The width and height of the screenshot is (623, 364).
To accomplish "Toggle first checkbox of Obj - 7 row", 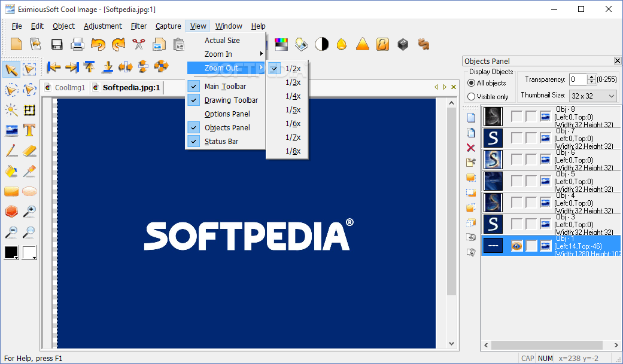I will [x=516, y=138].
